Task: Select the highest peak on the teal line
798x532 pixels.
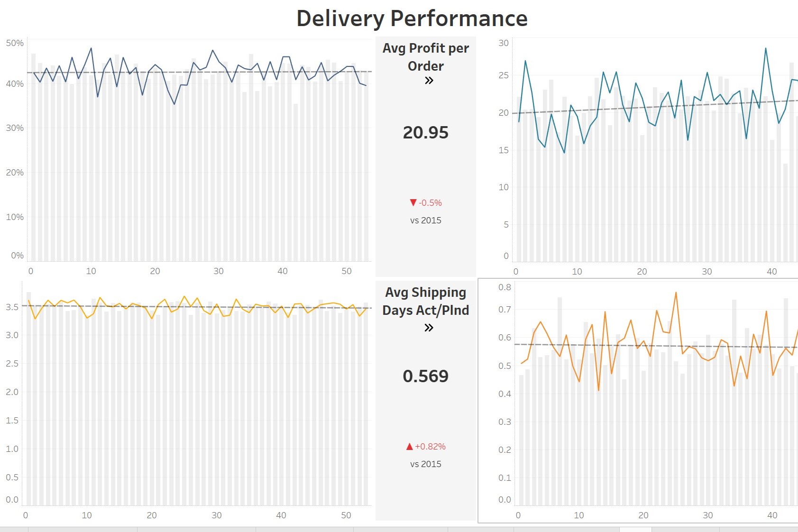Action: tap(765, 48)
